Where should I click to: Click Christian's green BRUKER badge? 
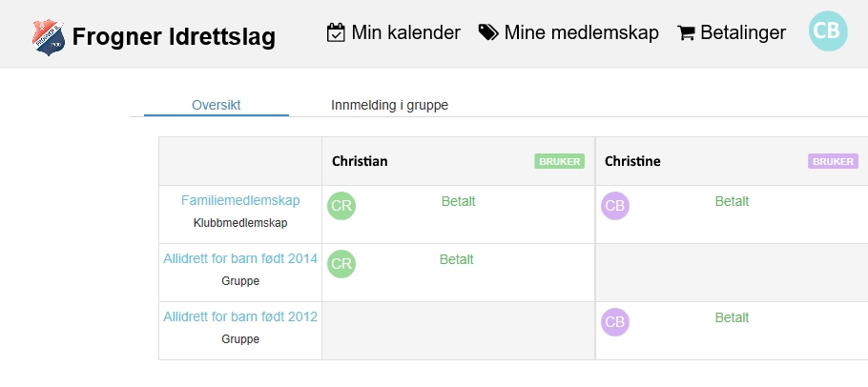coord(559,161)
